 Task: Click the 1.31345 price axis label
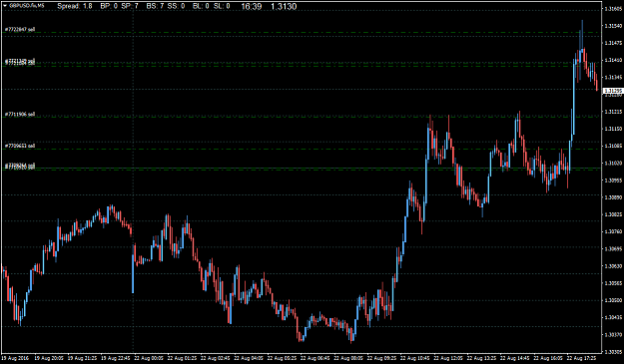point(613,77)
